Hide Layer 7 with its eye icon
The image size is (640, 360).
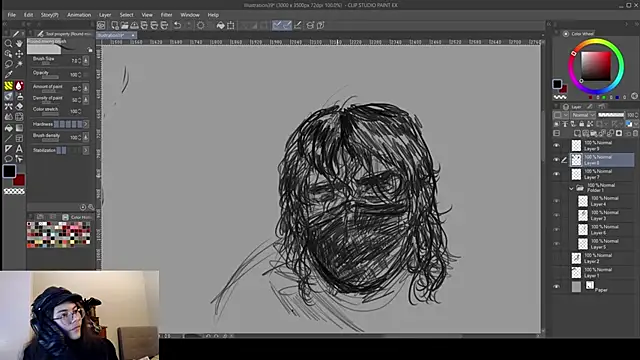[x=556, y=174]
